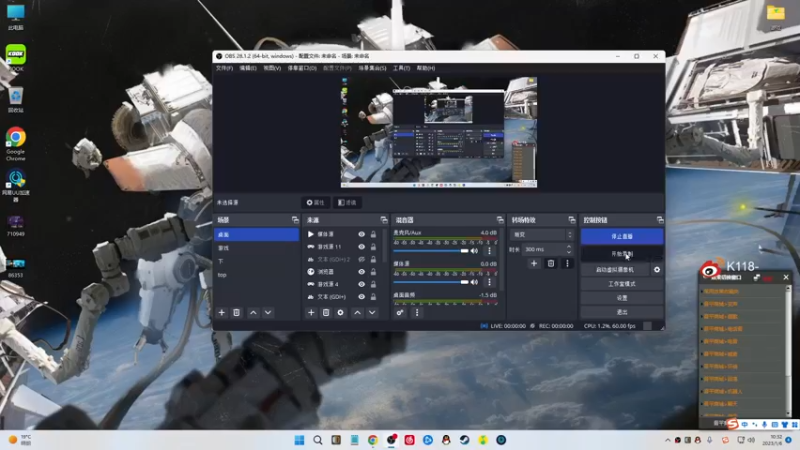The height and width of the screenshot is (450, 800).
Task: Select the highlighted first scene in list
Action: click(257, 235)
